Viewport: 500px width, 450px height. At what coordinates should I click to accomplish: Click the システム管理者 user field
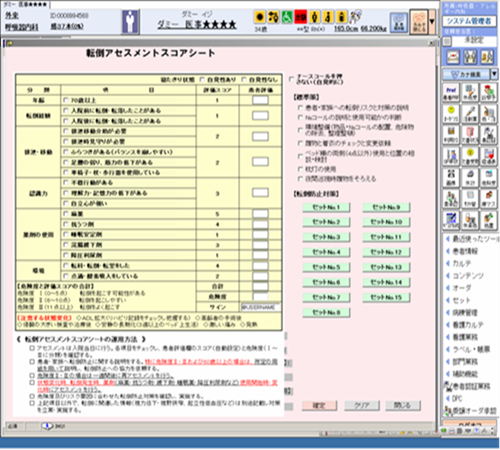[469, 21]
